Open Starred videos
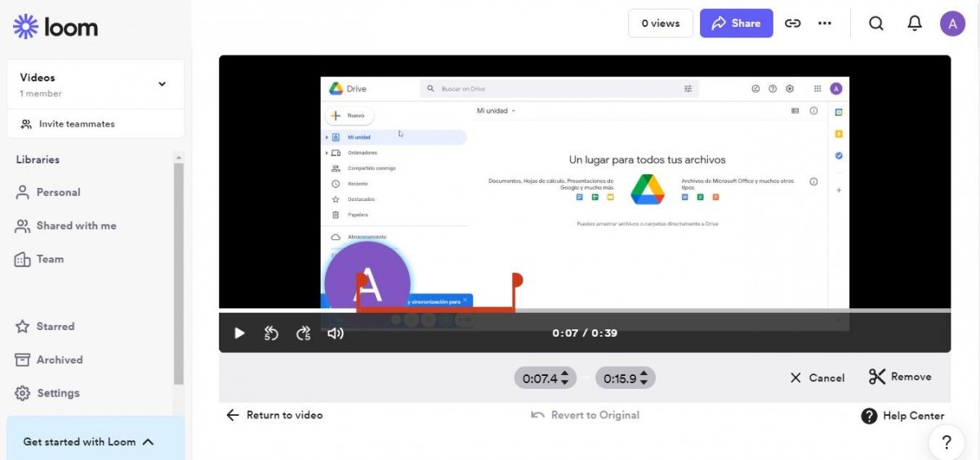 click(45, 326)
